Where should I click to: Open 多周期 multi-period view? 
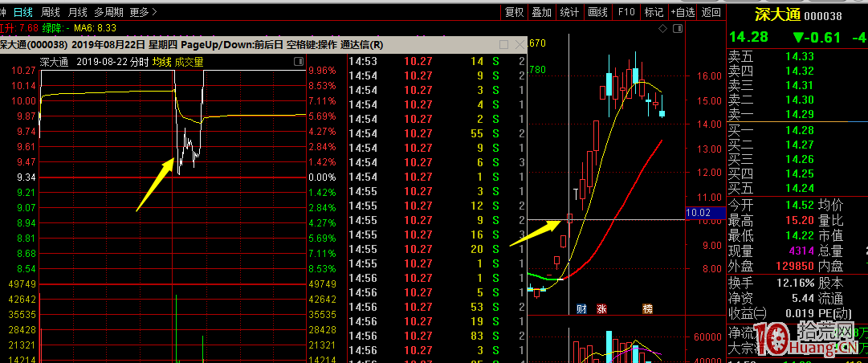[x=108, y=11]
